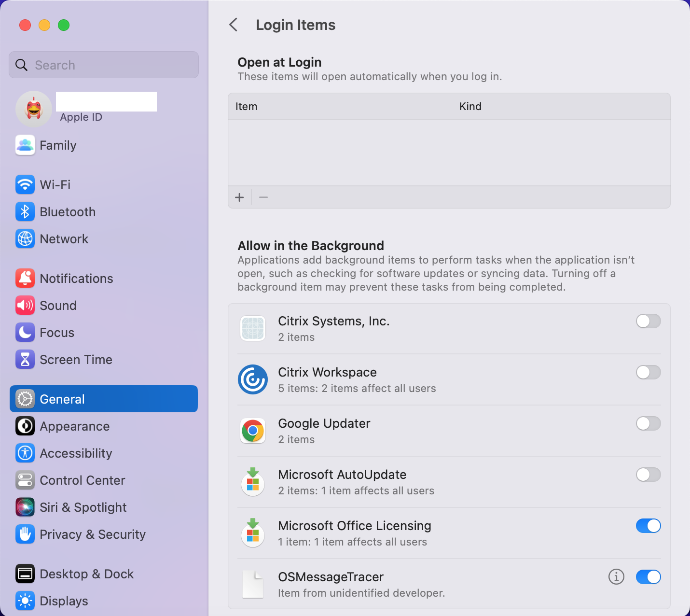
Task: Click "Google Updater" row title
Action: (x=324, y=423)
